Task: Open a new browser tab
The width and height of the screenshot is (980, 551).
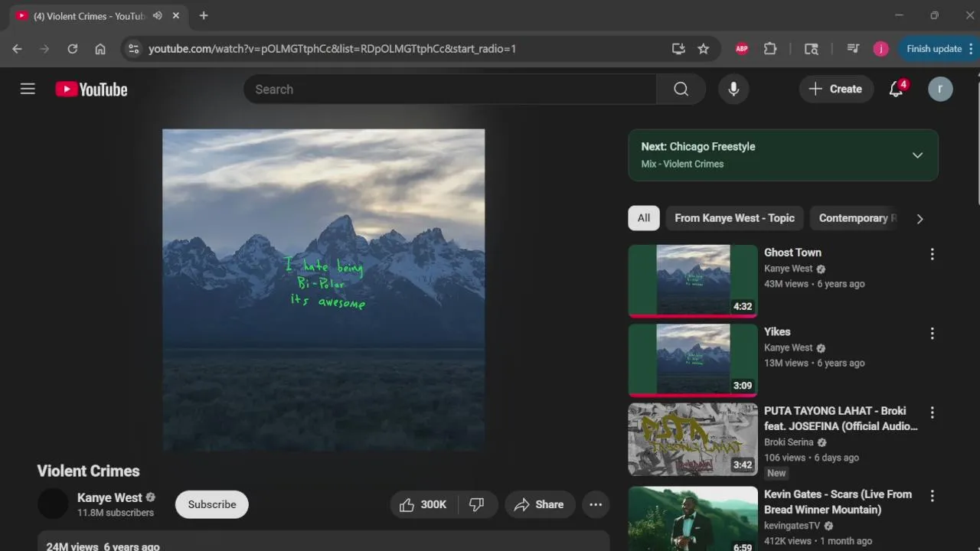Action: click(x=204, y=15)
